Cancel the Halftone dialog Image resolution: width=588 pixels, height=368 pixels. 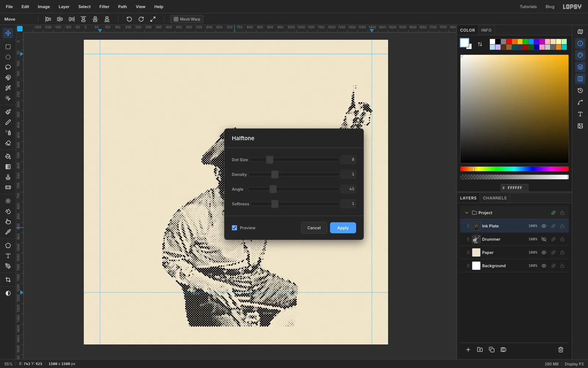[x=314, y=228]
